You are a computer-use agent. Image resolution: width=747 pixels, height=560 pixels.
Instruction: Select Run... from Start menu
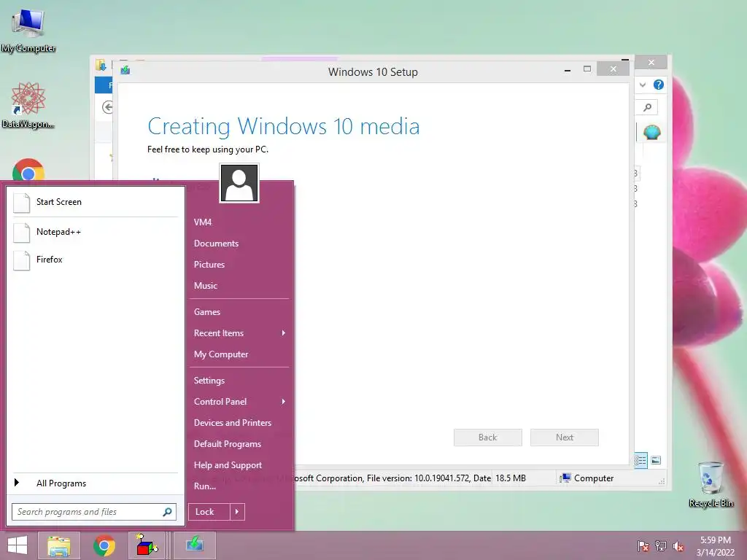(205, 486)
